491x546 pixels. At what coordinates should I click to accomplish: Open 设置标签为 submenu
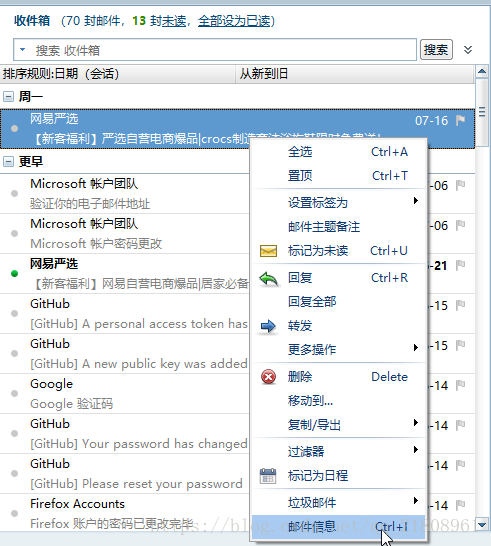tap(338, 203)
